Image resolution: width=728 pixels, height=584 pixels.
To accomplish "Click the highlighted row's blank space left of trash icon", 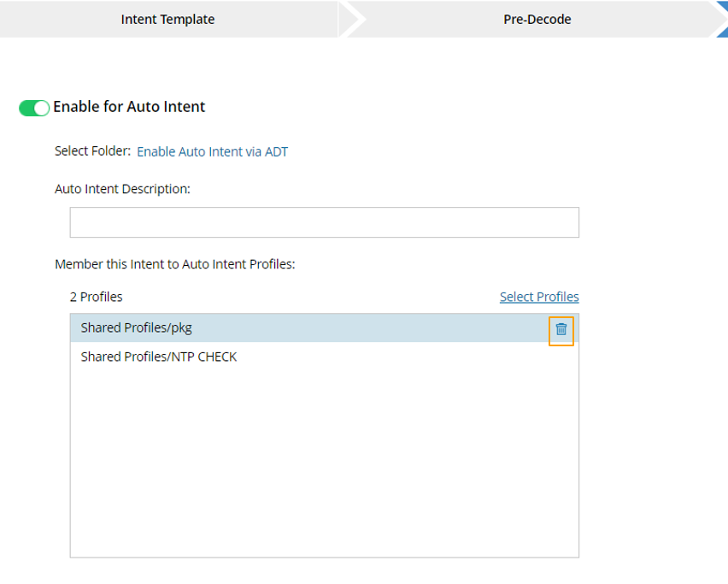I will click(x=385, y=328).
